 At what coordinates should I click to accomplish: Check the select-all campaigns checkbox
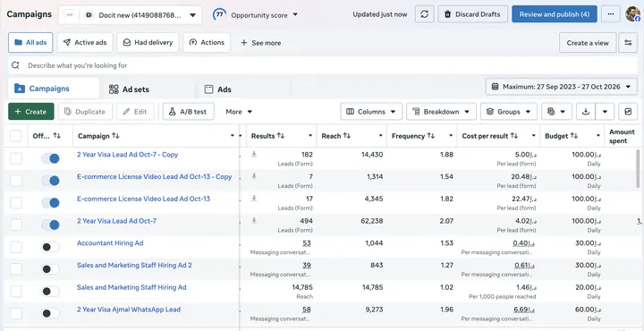point(15,136)
